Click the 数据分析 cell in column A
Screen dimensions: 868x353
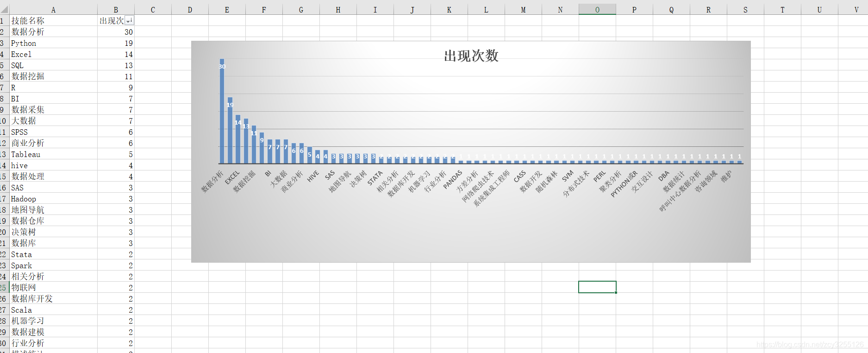(x=53, y=32)
